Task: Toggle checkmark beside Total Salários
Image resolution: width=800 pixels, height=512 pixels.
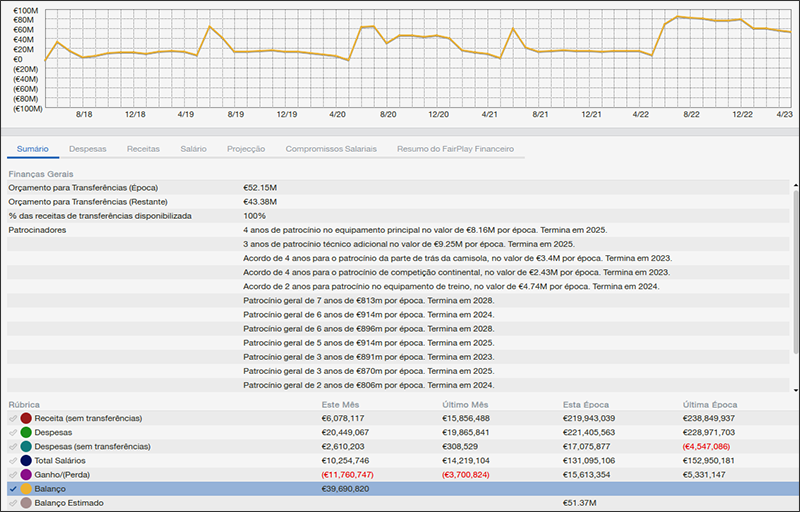Action: coord(12,460)
